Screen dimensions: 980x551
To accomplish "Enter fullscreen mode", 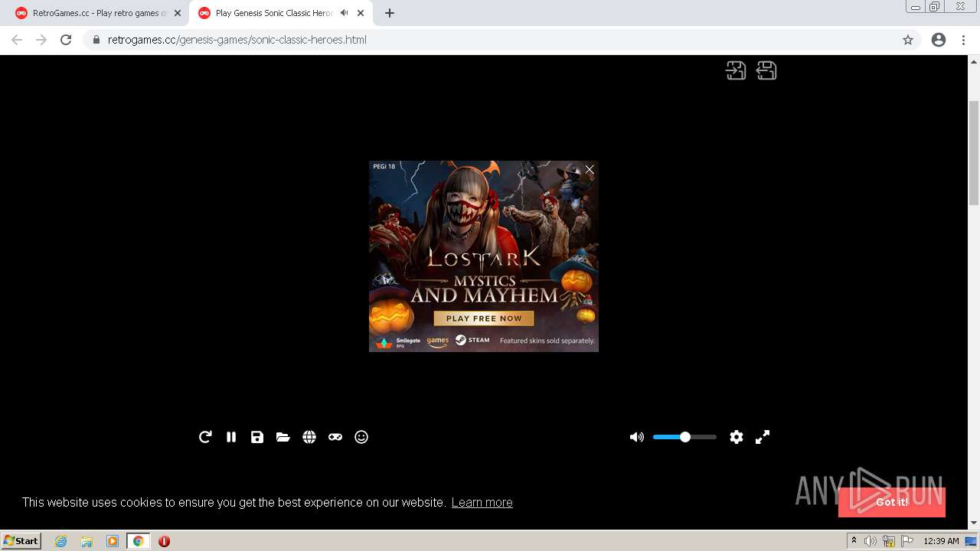I will pos(763,437).
